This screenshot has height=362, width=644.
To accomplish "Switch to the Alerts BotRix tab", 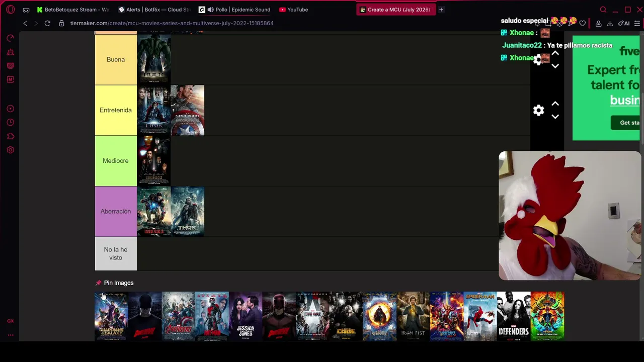I will (154, 10).
